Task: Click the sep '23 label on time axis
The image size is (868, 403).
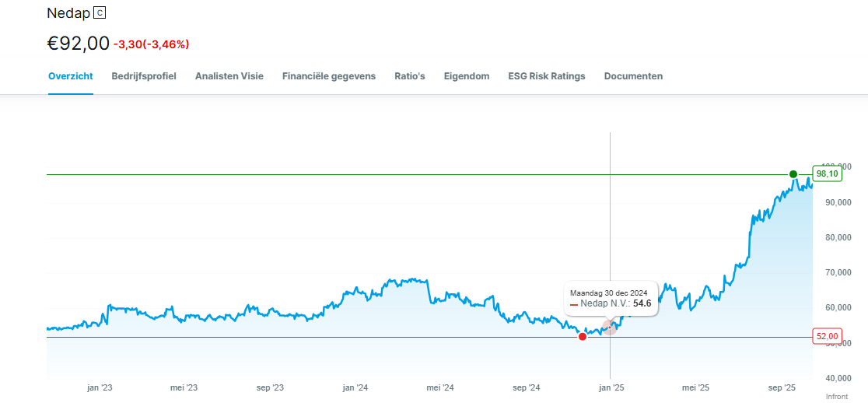Action: [269, 387]
